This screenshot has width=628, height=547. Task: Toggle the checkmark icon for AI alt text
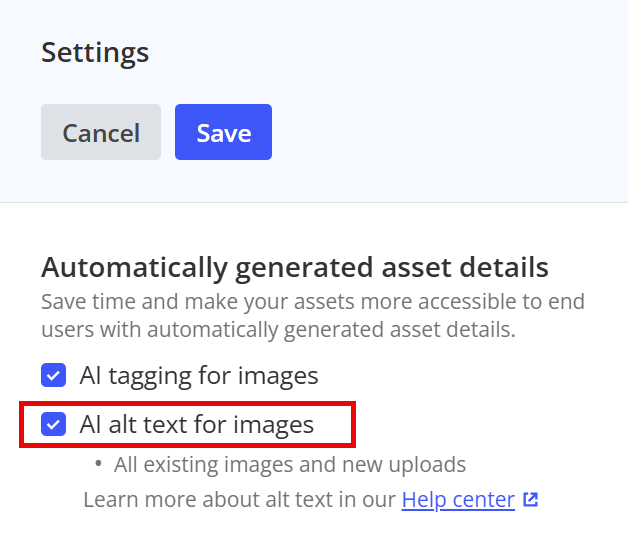click(53, 424)
